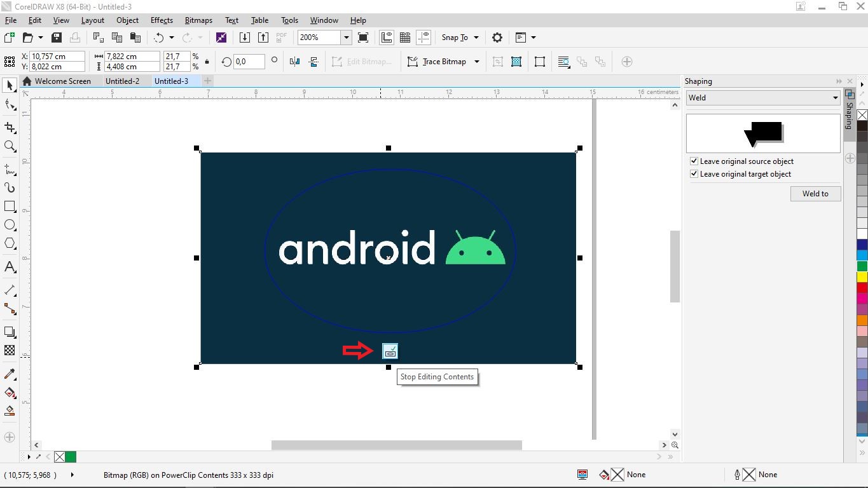The image size is (868, 488).
Task: Select the Pick tool
Action: 10,85
